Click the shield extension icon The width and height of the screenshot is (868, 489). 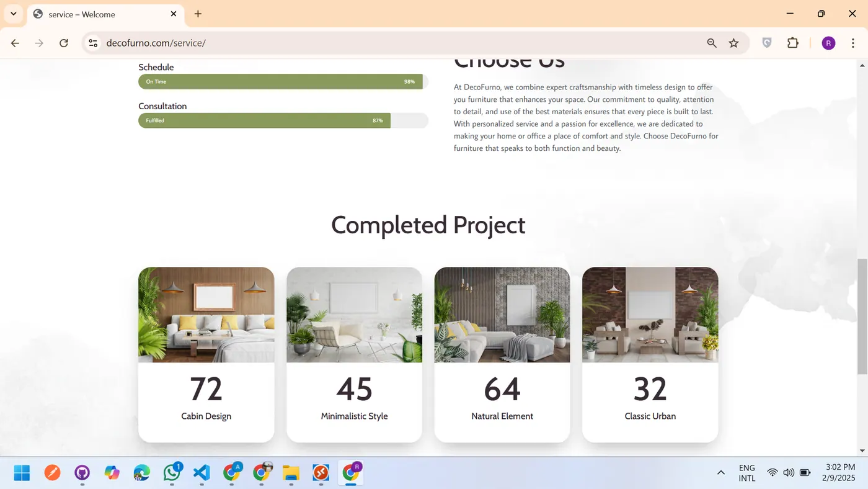point(767,43)
